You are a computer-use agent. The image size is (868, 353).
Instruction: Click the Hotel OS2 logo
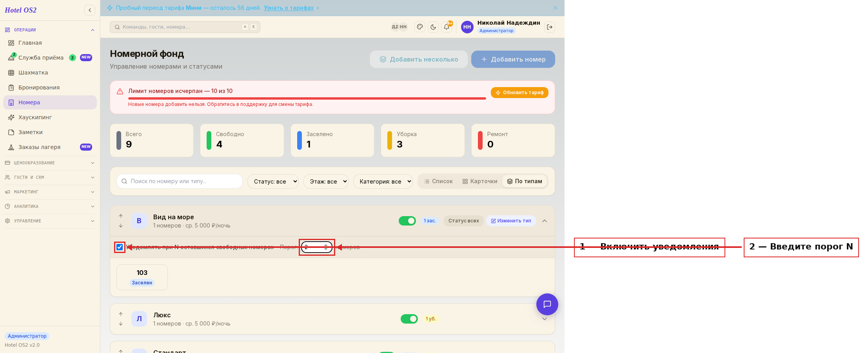(x=21, y=10)
